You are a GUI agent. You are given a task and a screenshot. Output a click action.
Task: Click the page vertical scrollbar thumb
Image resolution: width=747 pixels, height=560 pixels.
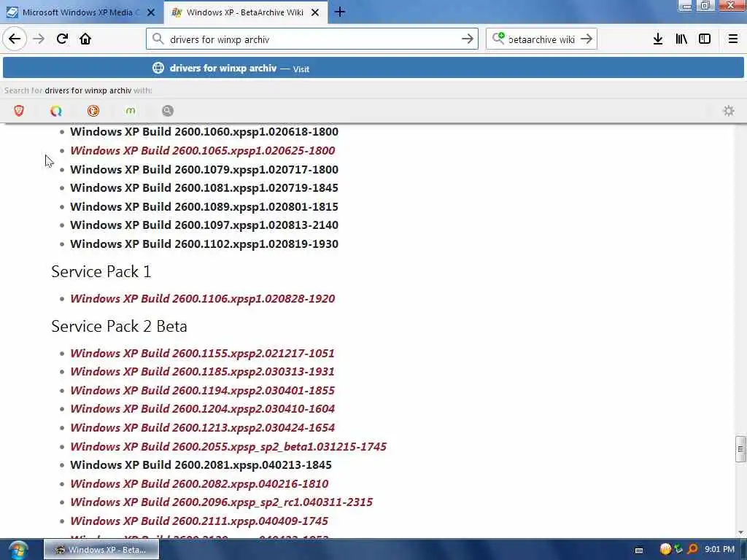[x=740, y=448]
